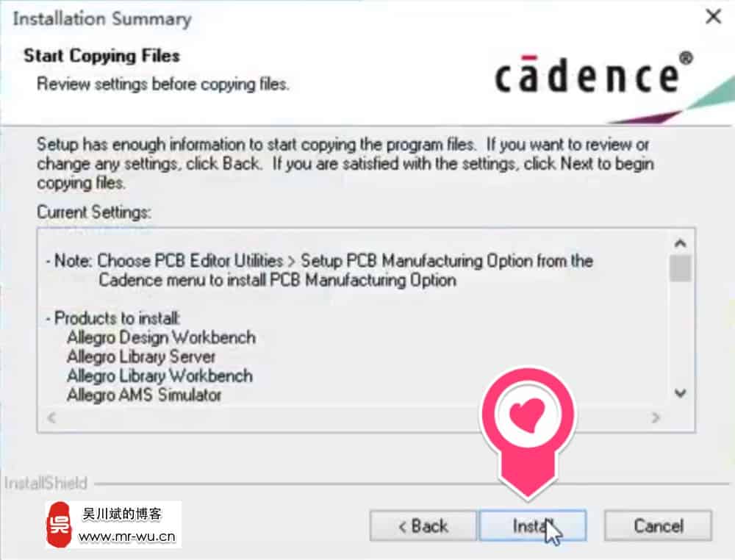Click the 'Note: Choose PCB Editor Utilities' line
This screenshot has width=735, height=560.
320,261
